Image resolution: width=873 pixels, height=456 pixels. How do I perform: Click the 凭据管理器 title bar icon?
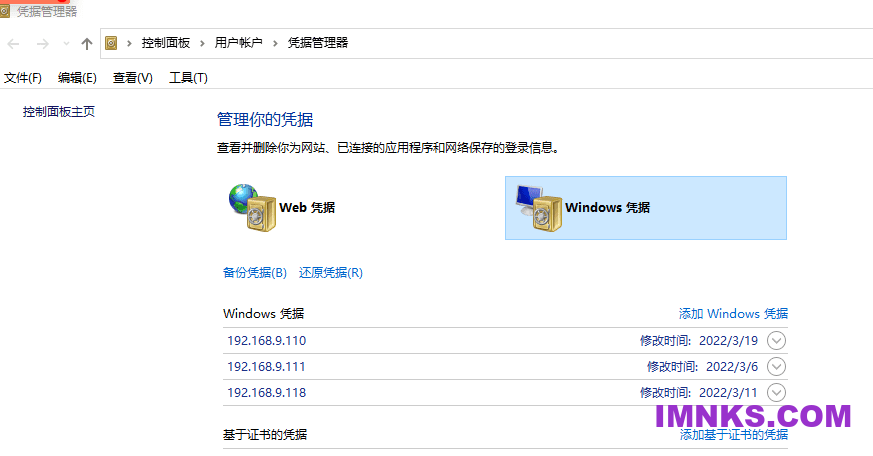[5, 11]
